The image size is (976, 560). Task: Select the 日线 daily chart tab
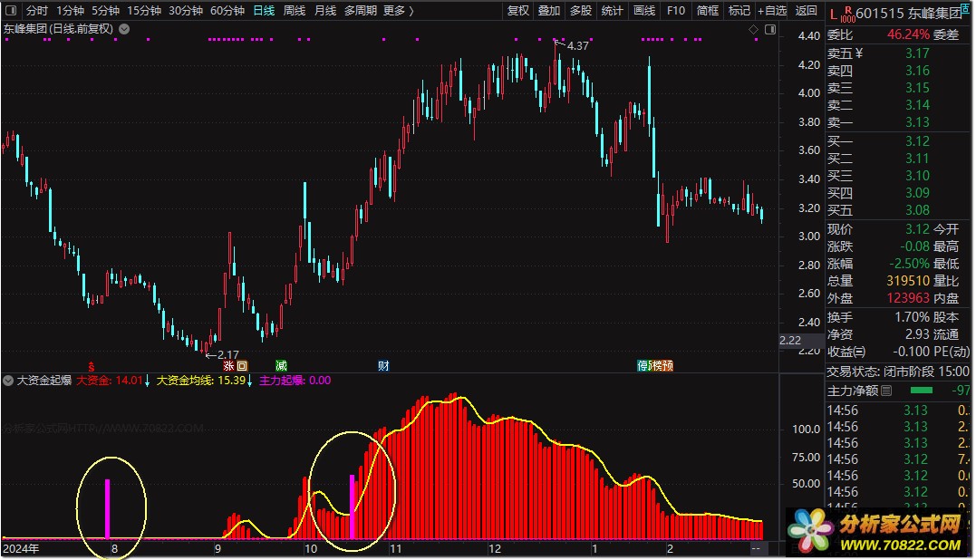[264, 11]
